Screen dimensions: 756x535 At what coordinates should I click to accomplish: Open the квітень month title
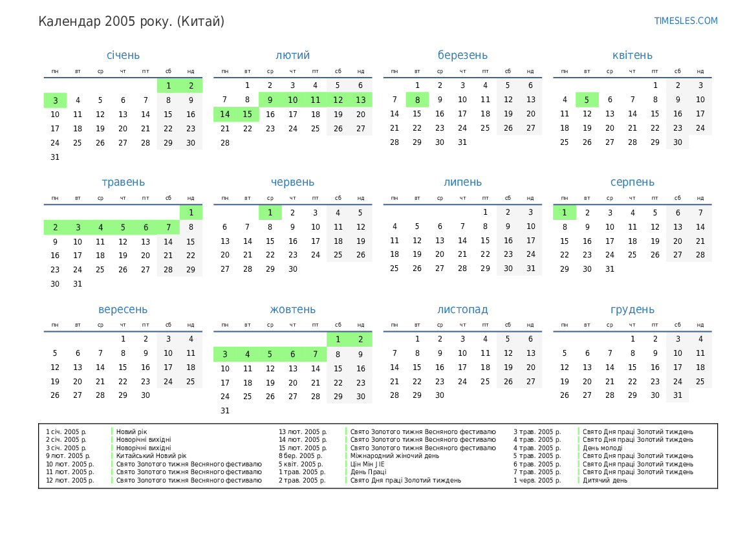pos(632,56)
